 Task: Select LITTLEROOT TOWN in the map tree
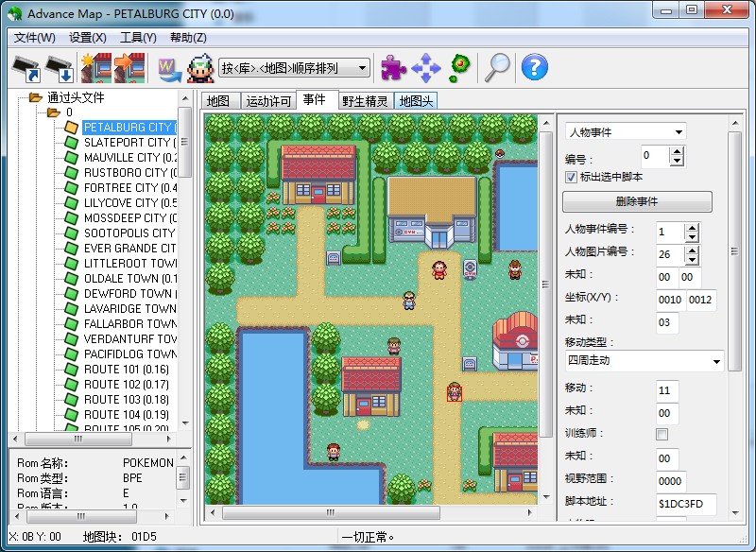point(130,263)
